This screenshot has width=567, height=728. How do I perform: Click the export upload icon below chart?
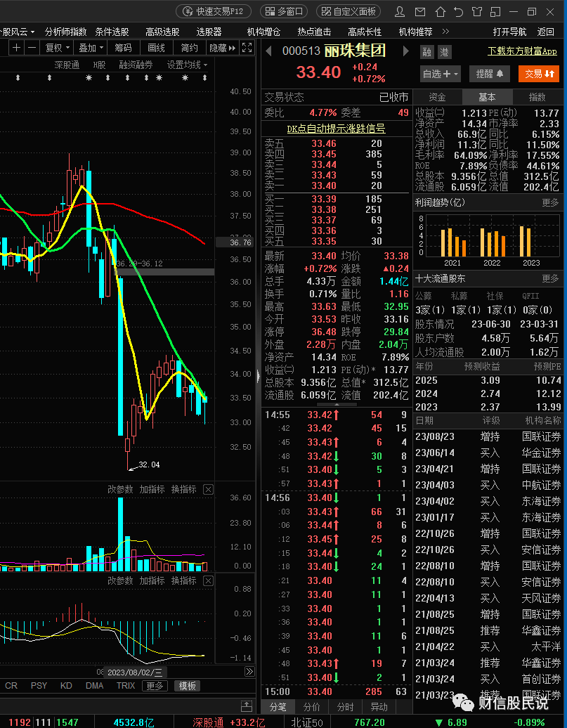247,706
